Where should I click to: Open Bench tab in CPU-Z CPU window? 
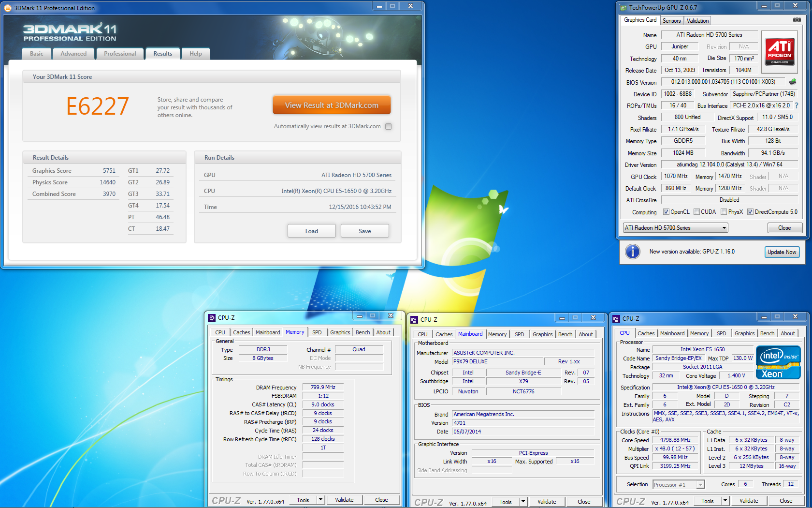(767, 333)
